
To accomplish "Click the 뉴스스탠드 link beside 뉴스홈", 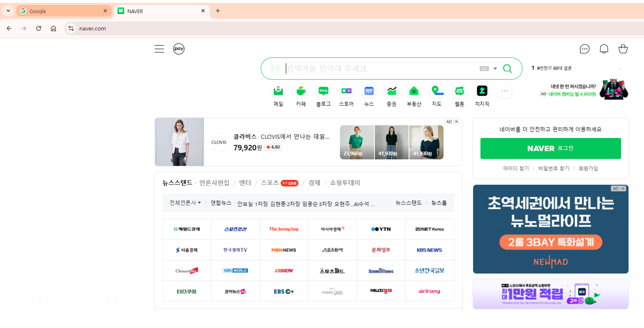I will click(408, 203).
